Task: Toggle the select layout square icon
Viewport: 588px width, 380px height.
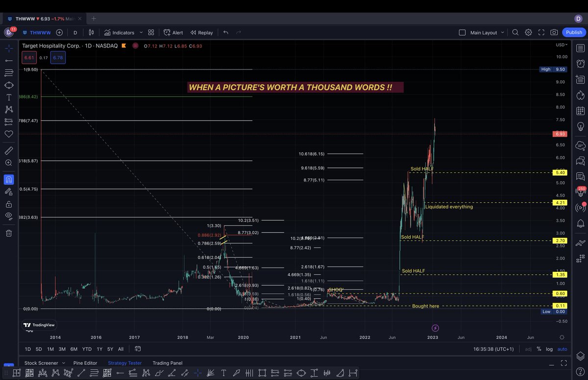Action: [462, 32]
